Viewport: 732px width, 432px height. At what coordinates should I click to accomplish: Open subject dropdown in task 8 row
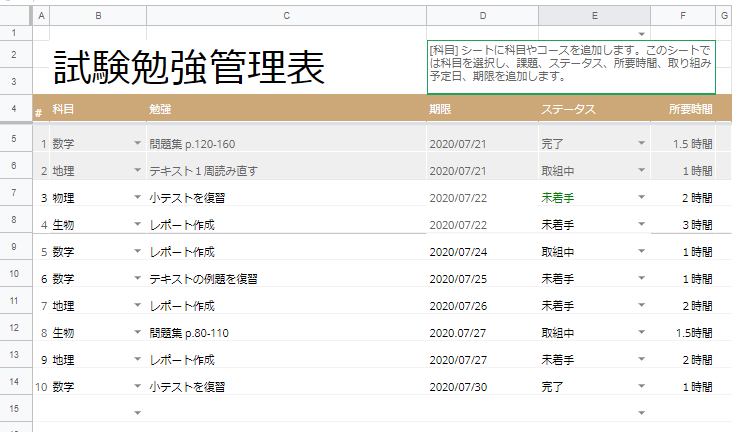(x=137, y=332)
